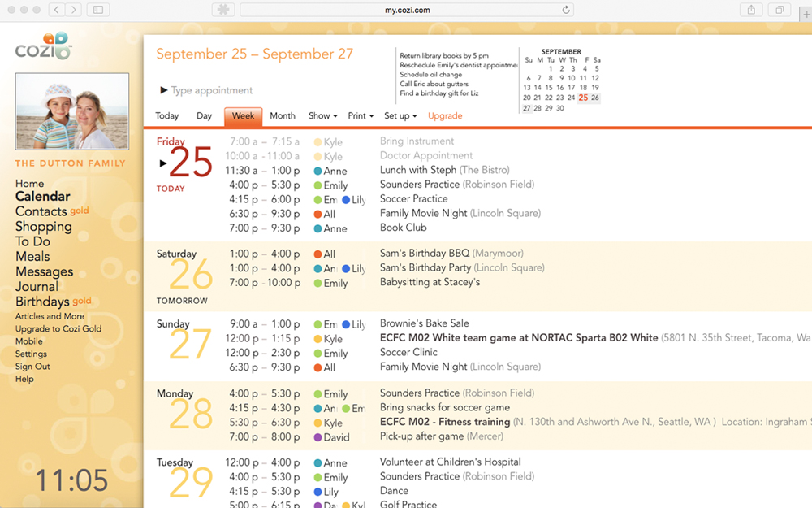
Task: Expand the Show dropdown menu
Action: pyautogui.click(x=322, y=115)
